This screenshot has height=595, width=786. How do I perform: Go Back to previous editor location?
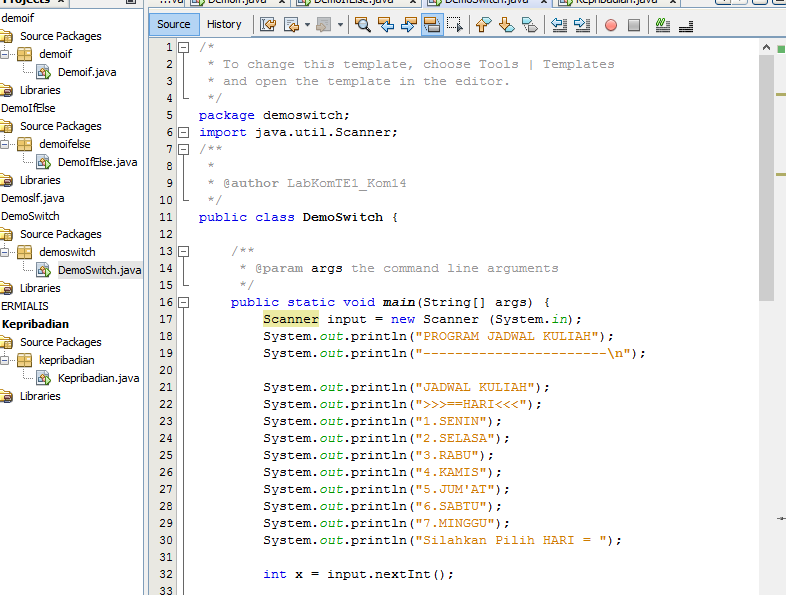(291, 24)
